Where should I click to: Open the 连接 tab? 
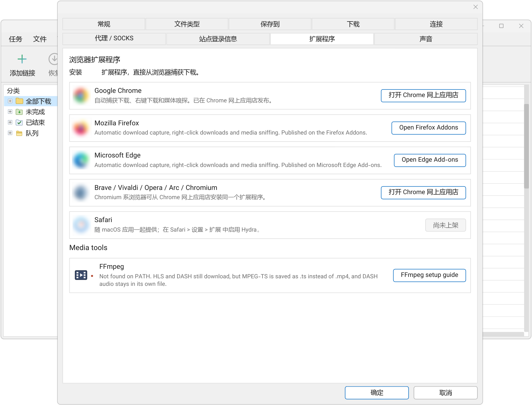click(x=436, y=24)
